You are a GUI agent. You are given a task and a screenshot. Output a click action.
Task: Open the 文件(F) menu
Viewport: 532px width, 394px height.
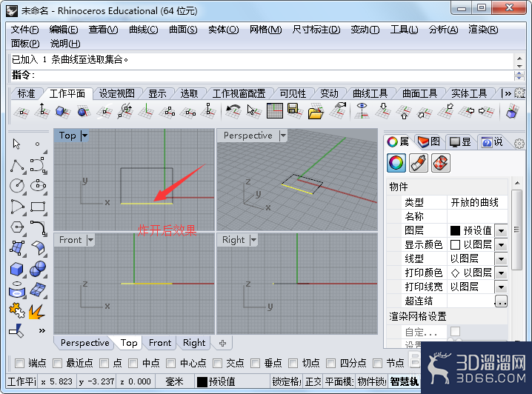point(24,30)
